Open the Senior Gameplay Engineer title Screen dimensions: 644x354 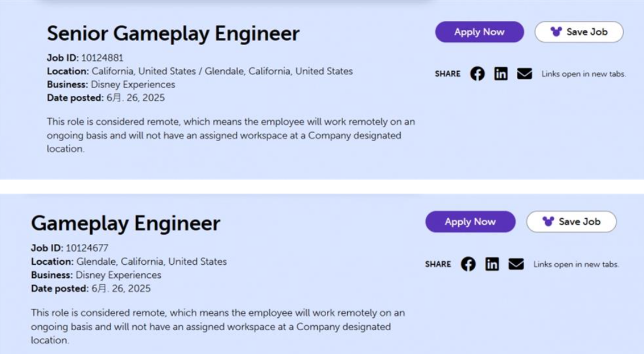click(173, 34)
